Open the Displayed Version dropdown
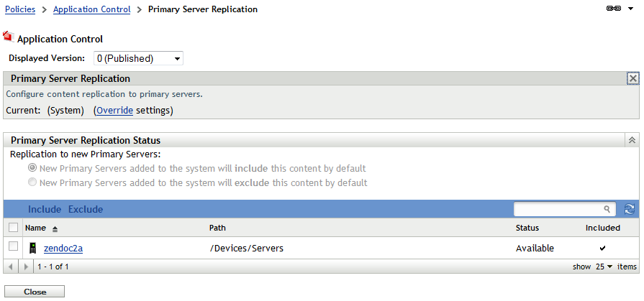The width and height of the screenshot is (644, 301). (x=177, y=58)
